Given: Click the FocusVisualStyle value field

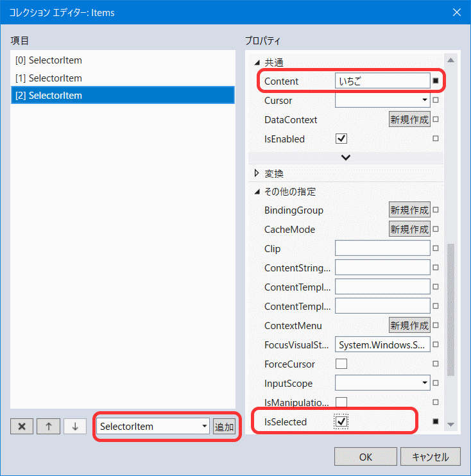Looking at the screenshot, I should click(382, 344).
